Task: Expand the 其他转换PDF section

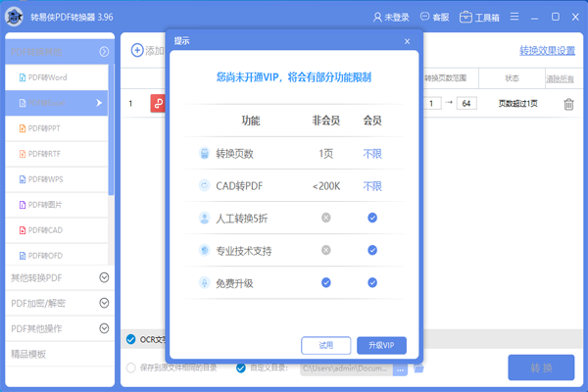Action: 104,277
